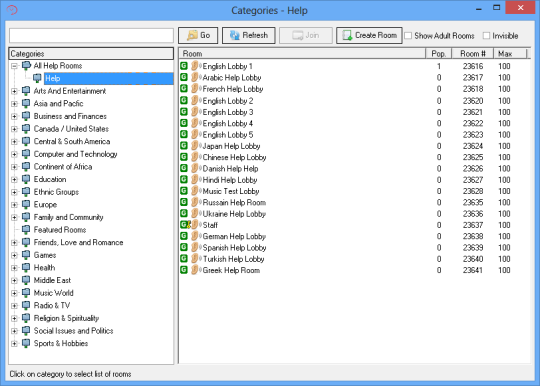The image size is (540, 386).
Task: Select the Danish Help Help room
Action: point(230,168)
